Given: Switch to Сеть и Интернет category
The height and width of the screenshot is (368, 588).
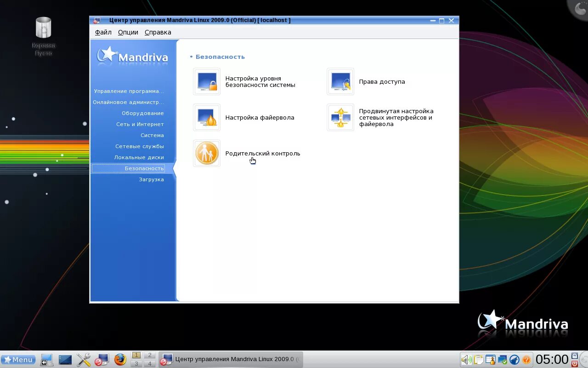Looking at the screenshot, I should tap(140, 124).
